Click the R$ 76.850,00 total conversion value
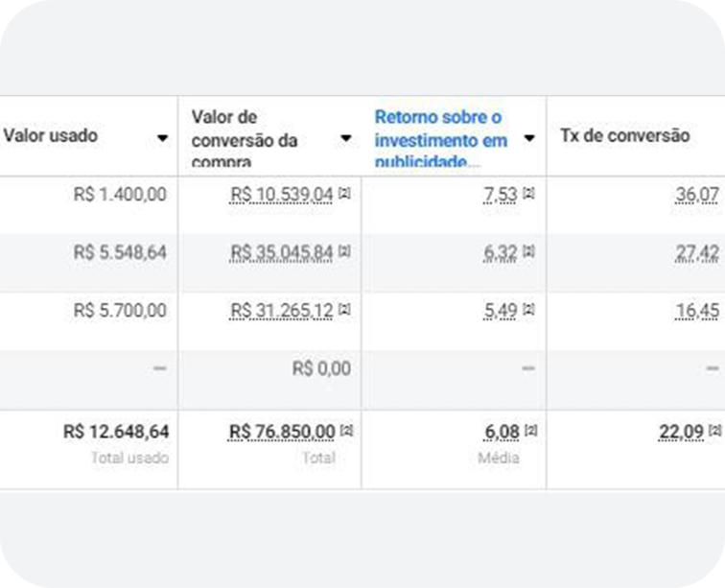 282,432
